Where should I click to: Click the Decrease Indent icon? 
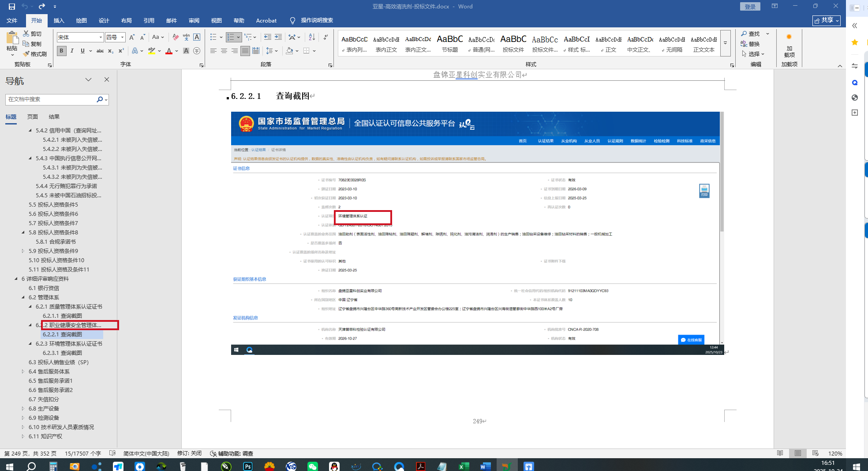(268, 38)
